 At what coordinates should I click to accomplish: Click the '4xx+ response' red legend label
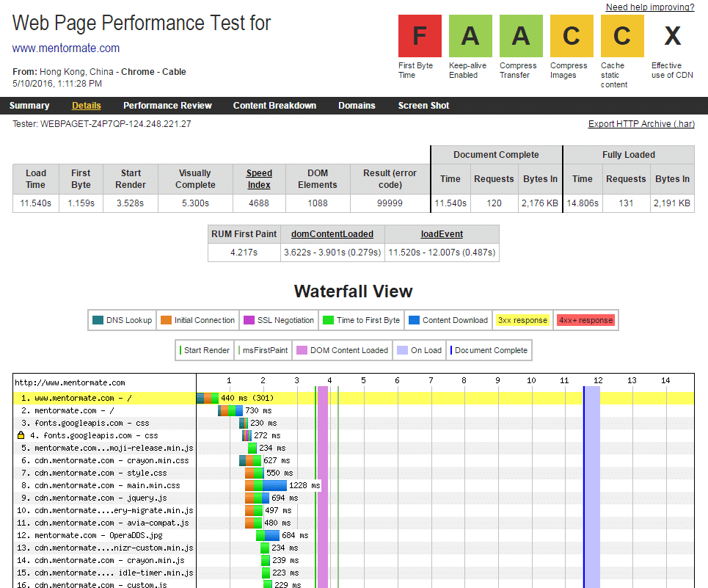click(585, 320)
